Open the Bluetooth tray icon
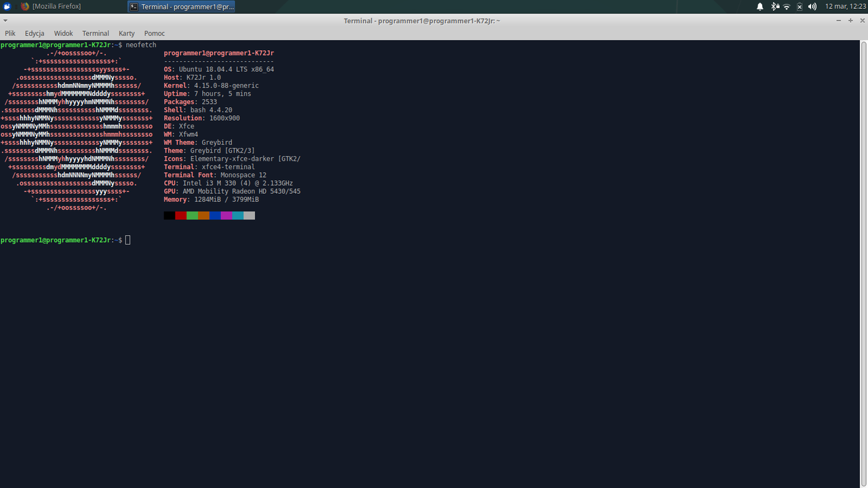This screenshot has width=868, height=488. (775, 7)
